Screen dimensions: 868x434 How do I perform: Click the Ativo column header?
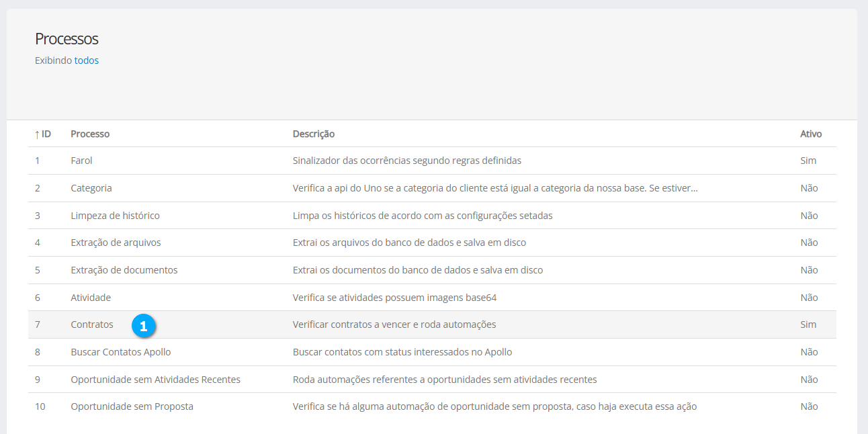click(x=811, y=134)
